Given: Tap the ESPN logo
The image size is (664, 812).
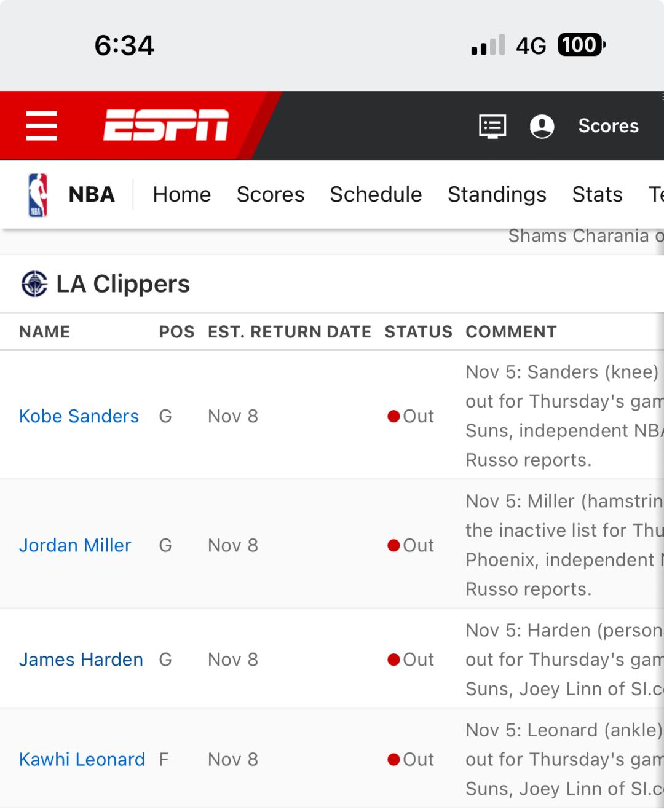Looking at the screenshot, I should click(x=166, y=125).
